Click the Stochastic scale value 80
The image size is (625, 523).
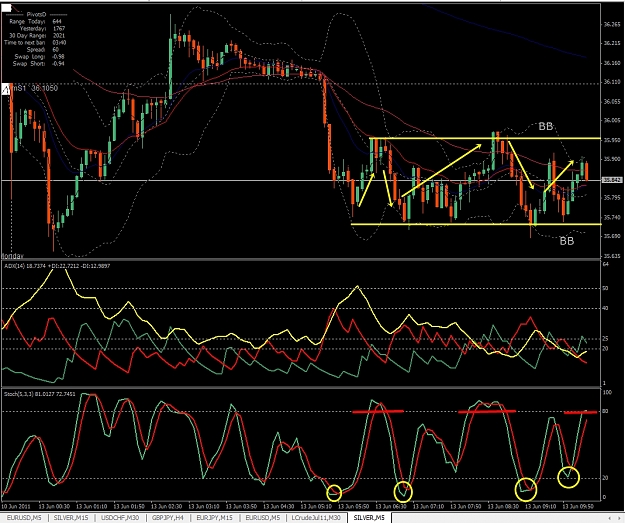[606, 411]
